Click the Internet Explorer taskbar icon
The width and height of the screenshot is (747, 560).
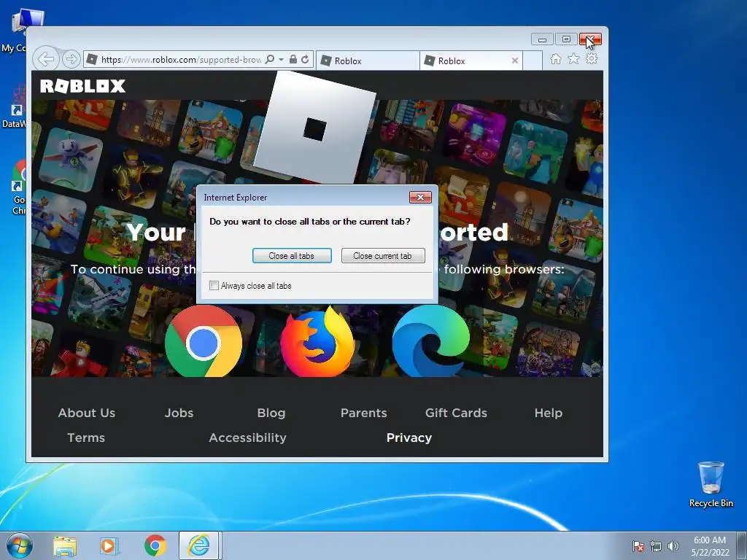198,545
